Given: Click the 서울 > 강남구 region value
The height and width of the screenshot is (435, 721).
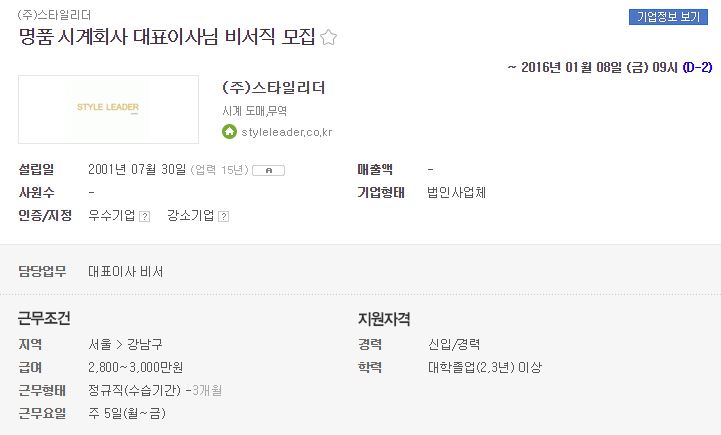Looking at the screenshot, I should pyautogui.click(x=125, y=344).
